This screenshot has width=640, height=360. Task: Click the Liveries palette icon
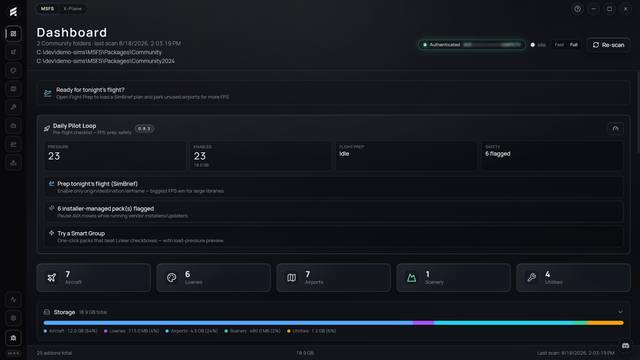tap(171, 278)
